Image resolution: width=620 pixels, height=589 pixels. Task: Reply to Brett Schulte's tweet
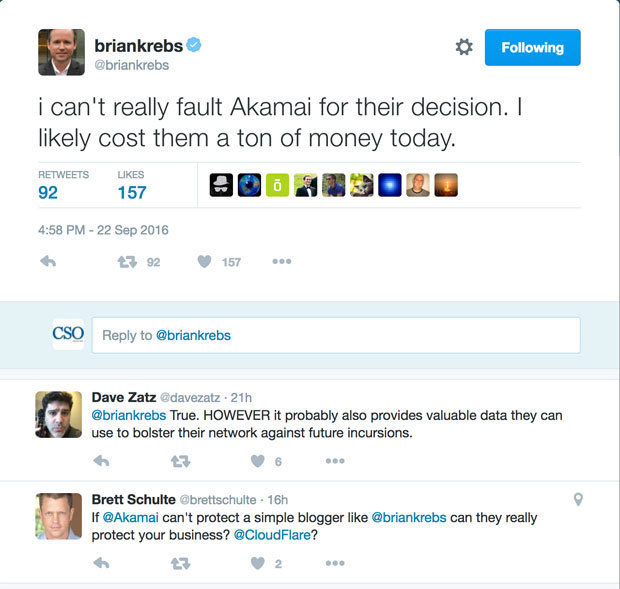click(101, 563)
